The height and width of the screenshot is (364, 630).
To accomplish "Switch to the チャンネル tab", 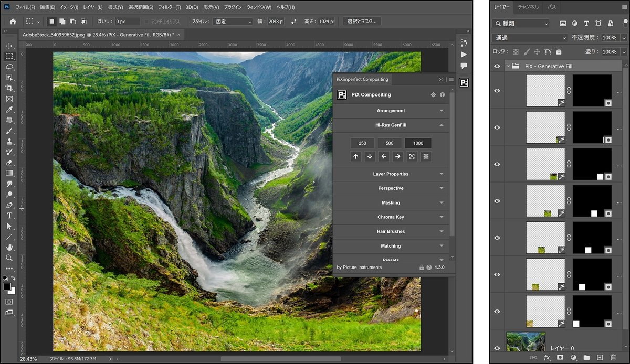I will 528,7.
